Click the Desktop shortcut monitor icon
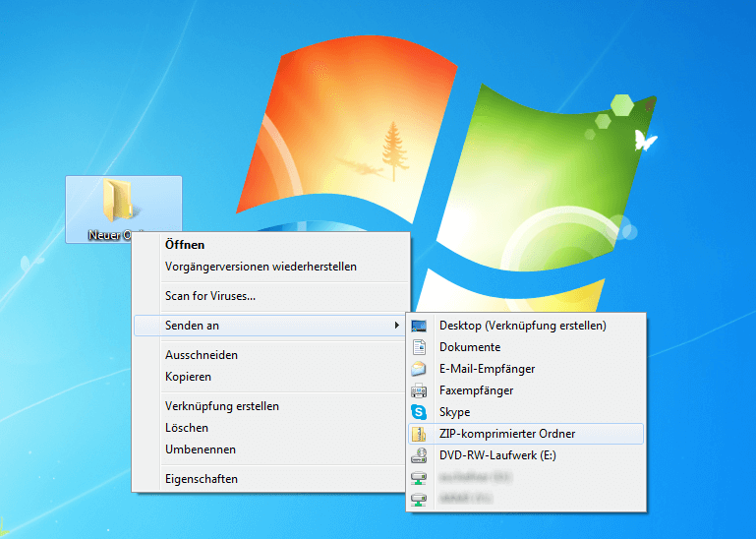 point(419,327)
